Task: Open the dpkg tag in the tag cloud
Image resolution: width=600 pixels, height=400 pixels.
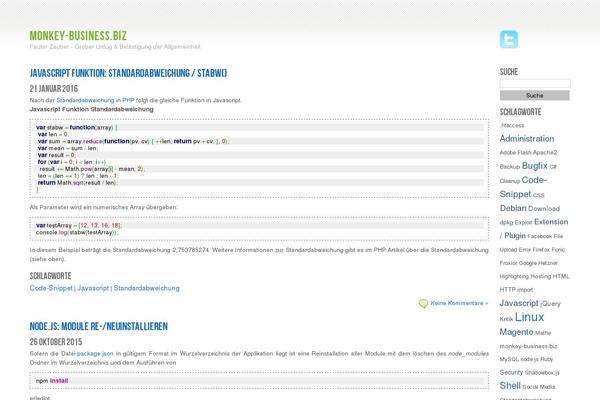Action: (x=506, y=222)
